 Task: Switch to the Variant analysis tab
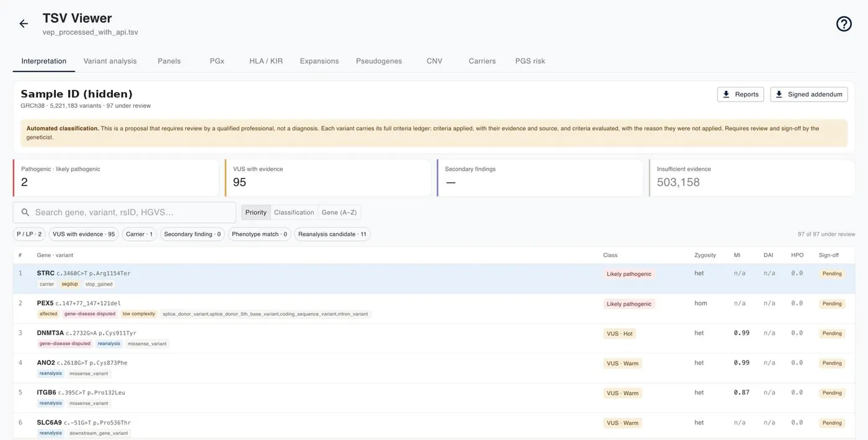click(x=110, y=61)
